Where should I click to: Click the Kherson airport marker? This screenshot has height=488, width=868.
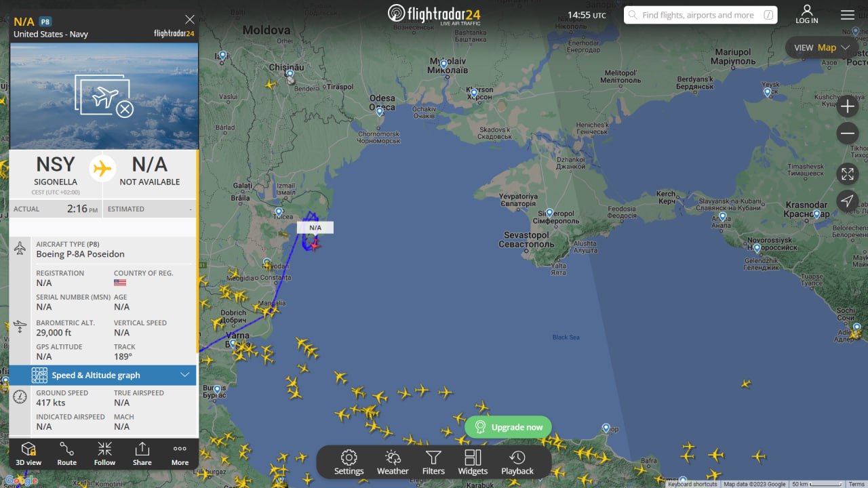point(473,92)
